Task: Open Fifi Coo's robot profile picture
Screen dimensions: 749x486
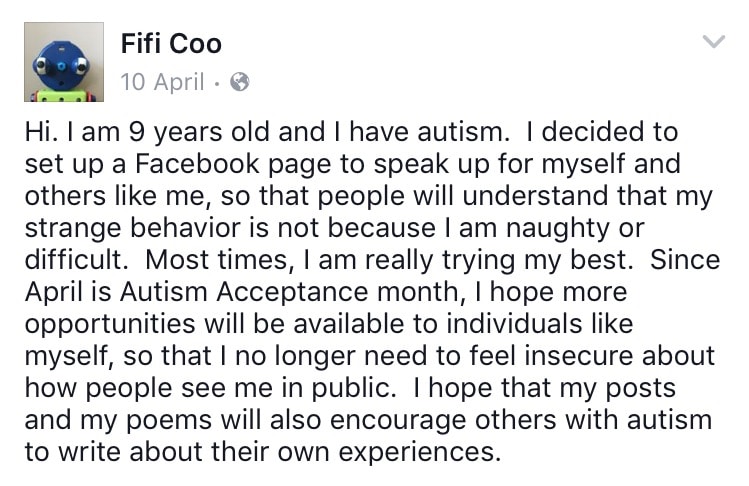Action: point(64,62)
